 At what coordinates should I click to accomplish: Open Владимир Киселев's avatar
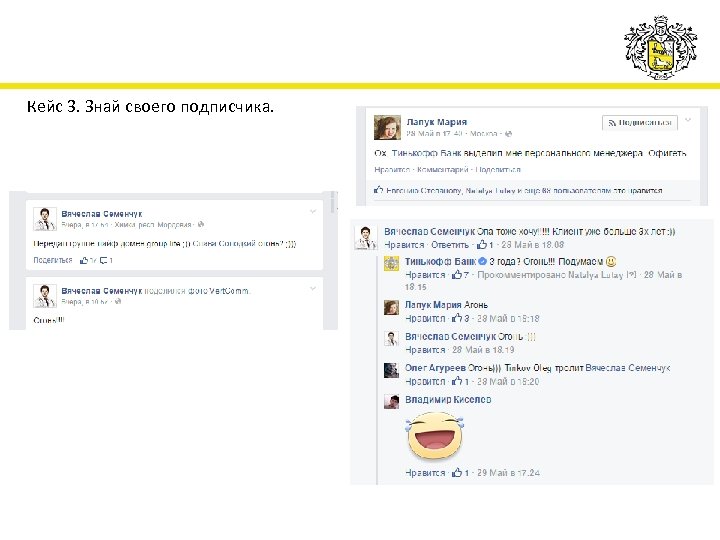point(391,402)
